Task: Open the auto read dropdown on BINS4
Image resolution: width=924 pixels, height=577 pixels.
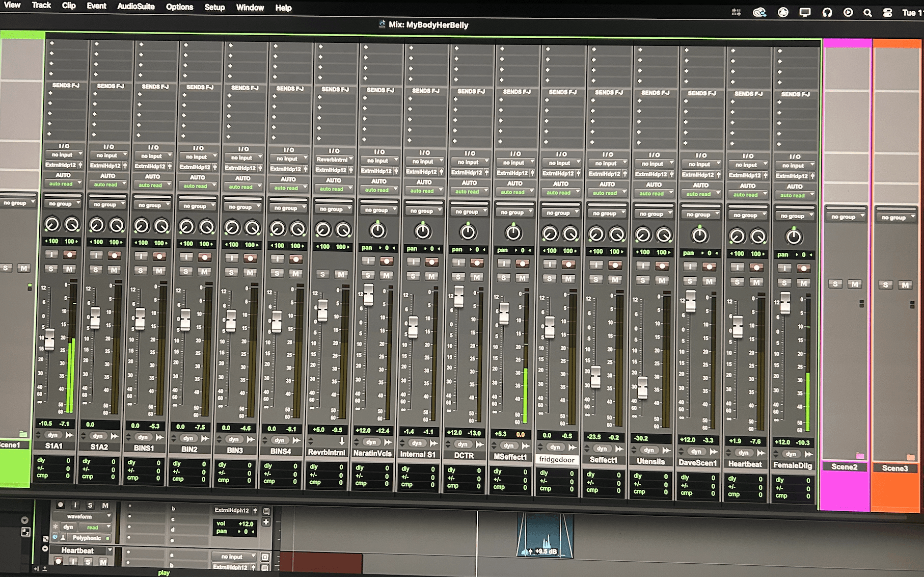Action: pos(289,188)
